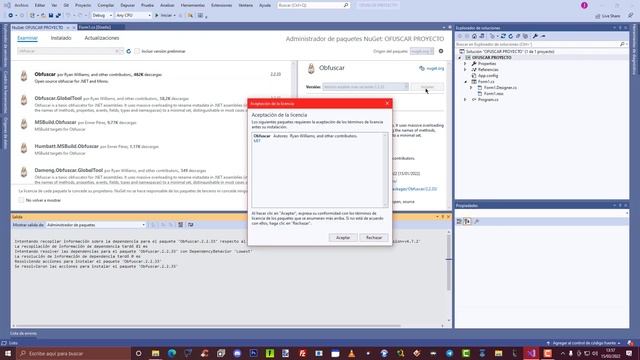The image size is (640, 360).
Task: Click Rechazar in the license dialog
Action: pos(374,238)
